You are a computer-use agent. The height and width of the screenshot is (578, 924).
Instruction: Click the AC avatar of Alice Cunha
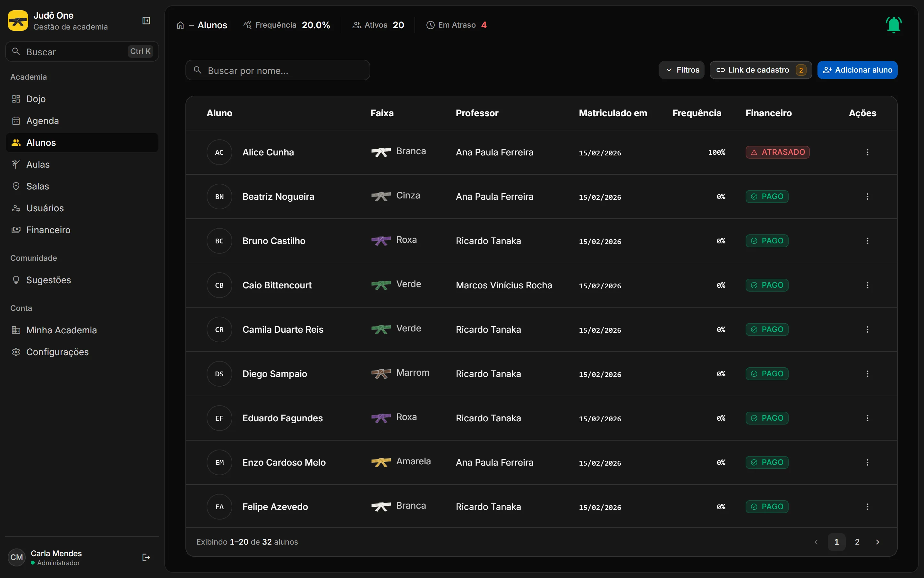pyautogui.click(x=219, y=152)
